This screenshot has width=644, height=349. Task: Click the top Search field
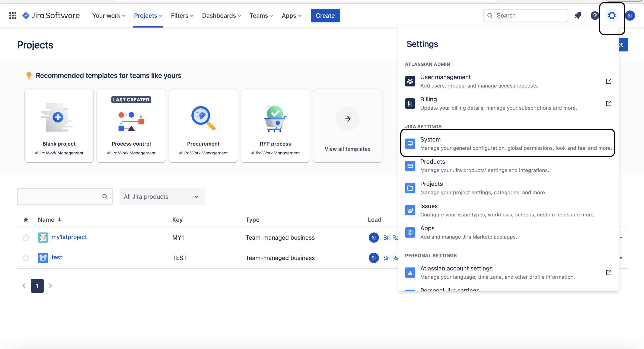(526, 16)
